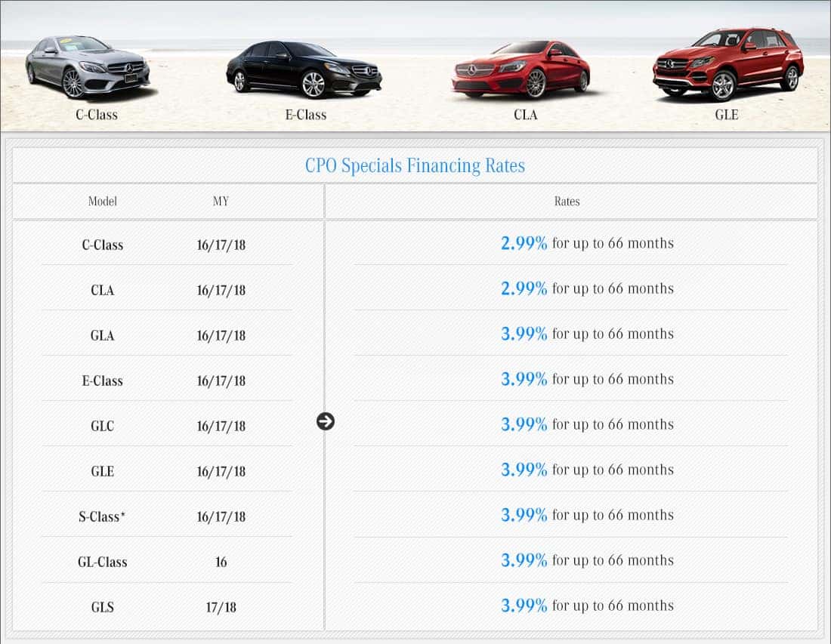Click "for up to 66 months" in the E-Class row
The image size is (831, 644).
tap(613, 379)
